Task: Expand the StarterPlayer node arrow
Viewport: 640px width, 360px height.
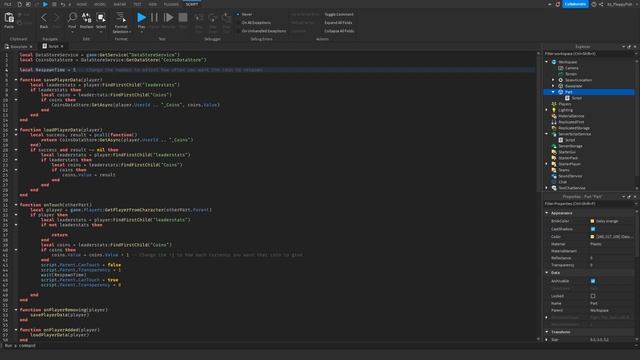Action: [x=547, y=164]
